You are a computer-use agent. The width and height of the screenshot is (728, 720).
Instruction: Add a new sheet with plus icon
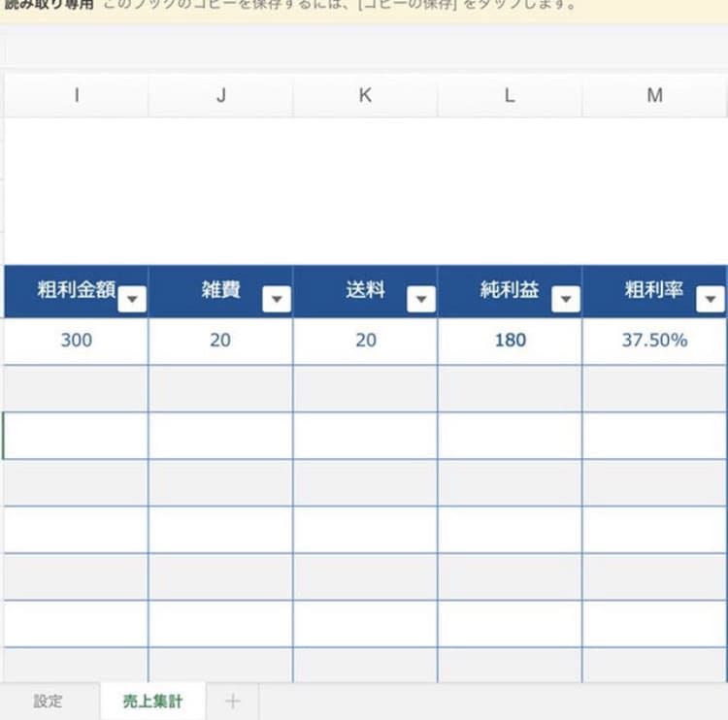(x=233, y=701)
